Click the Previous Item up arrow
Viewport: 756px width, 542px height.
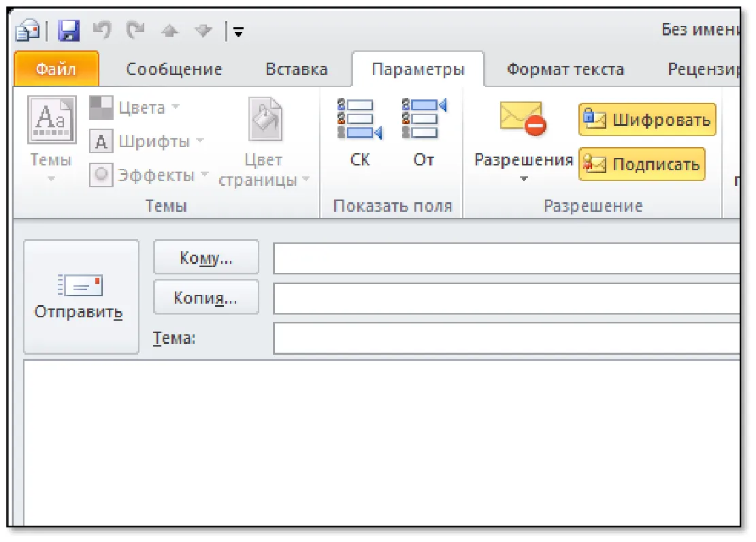click(169, 31)
